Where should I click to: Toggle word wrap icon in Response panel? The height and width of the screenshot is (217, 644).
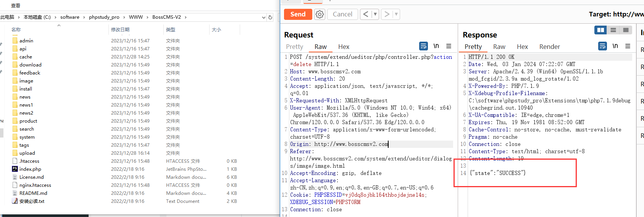click(602, 46)
